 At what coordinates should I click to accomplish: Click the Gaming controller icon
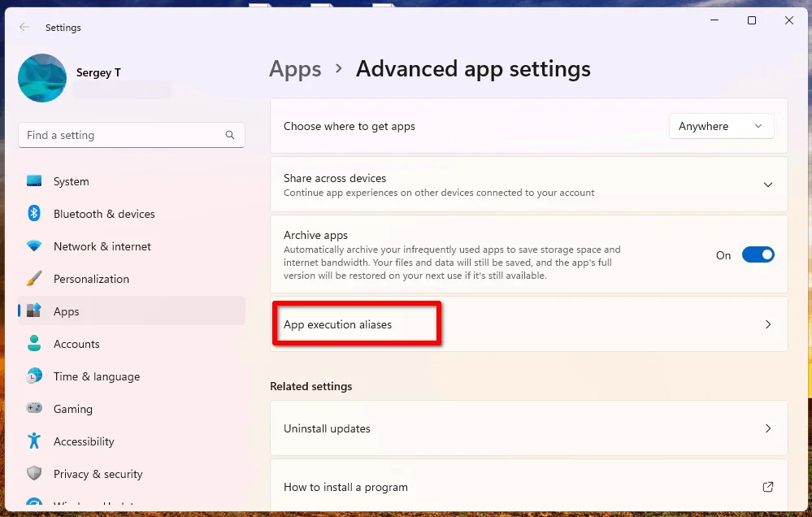(x=34, y=409)
